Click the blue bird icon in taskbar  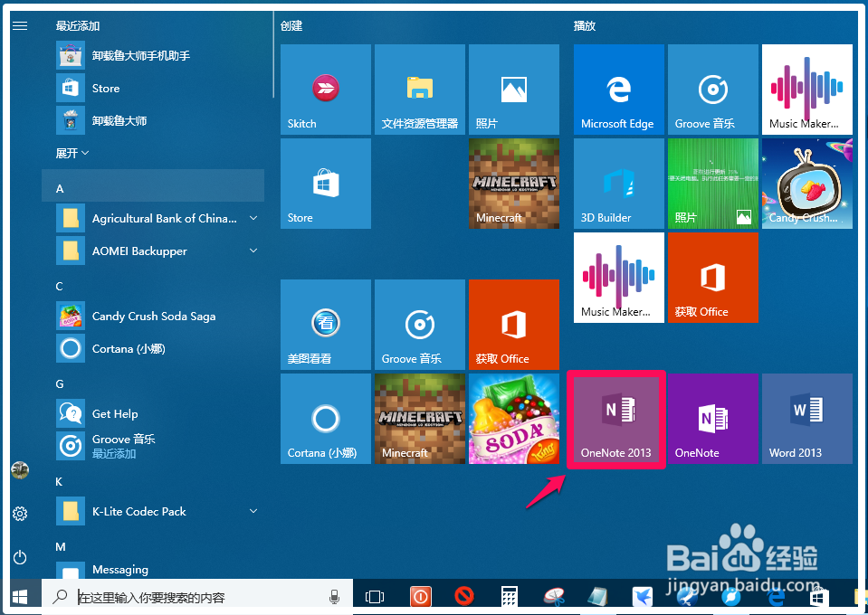[x=643, y=597]
